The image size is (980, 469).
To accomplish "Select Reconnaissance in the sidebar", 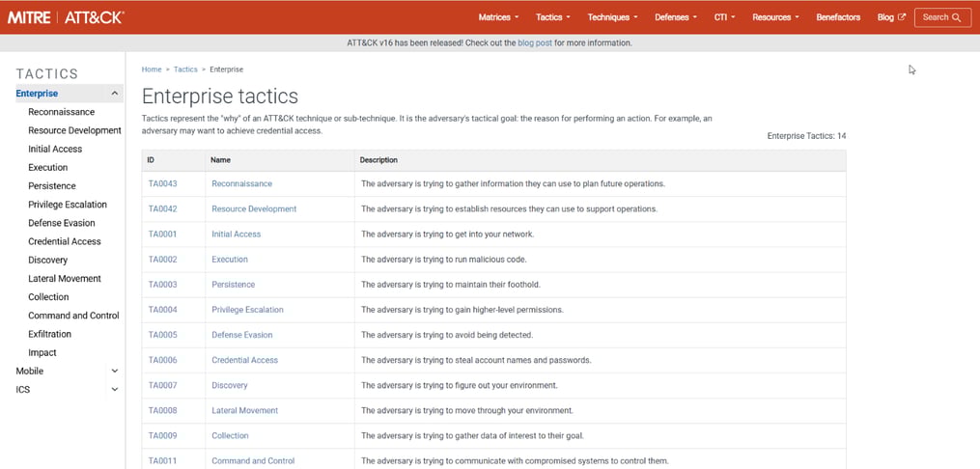I will 61,112.
